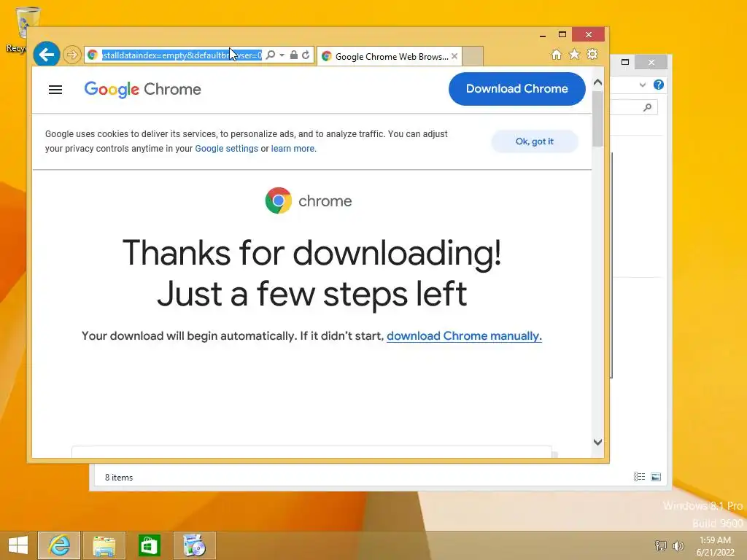Click download Chrome manually link
747x560 pixels.
pyautogui.click(x=464, y=335)
